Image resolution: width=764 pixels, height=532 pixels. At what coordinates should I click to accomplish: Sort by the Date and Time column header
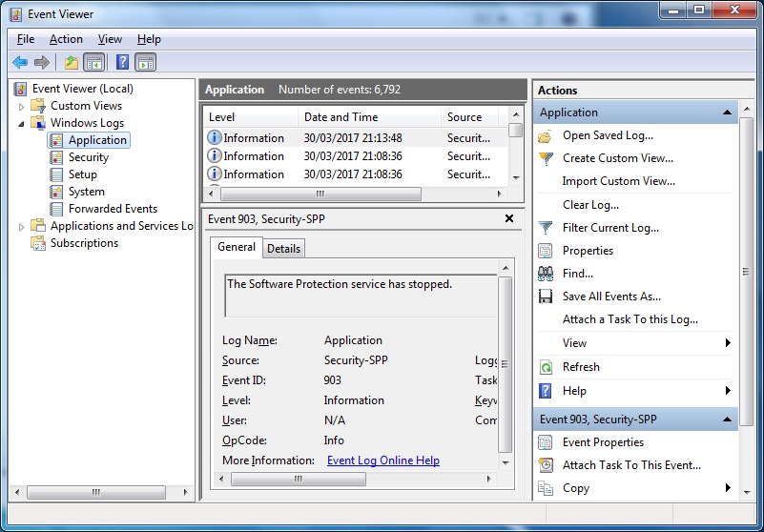tap(369, 117)
